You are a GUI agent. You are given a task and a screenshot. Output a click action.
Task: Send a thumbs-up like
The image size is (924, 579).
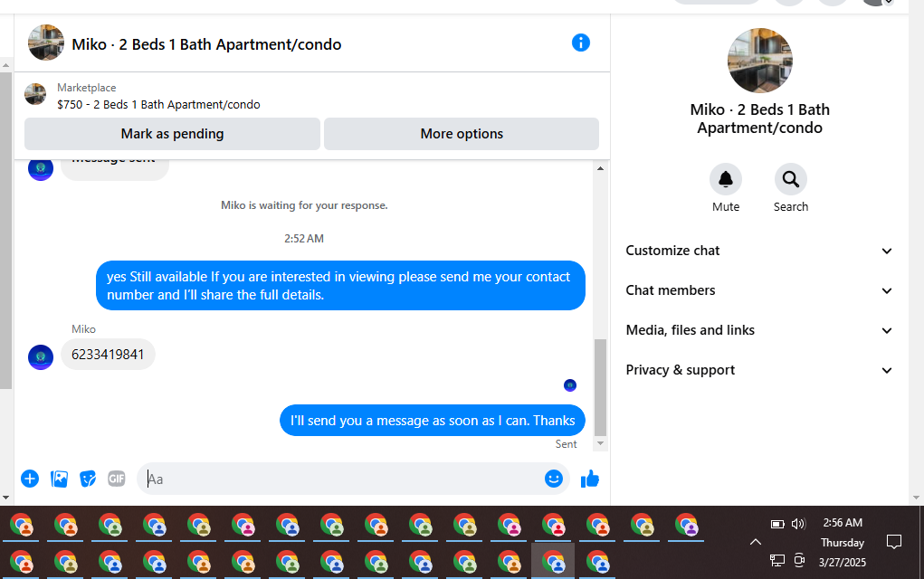coord(590,479)
